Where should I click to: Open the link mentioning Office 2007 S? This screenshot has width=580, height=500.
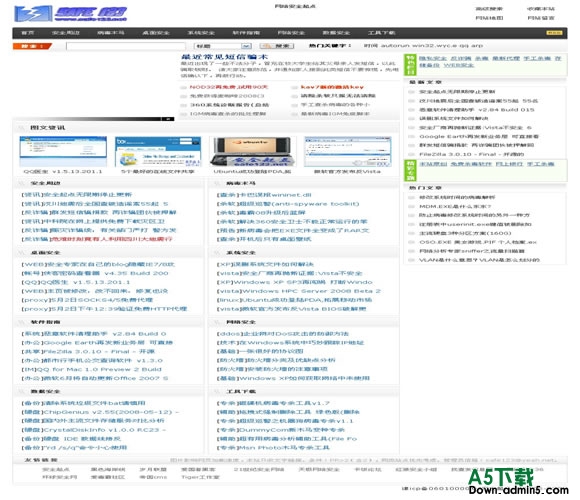95,378
